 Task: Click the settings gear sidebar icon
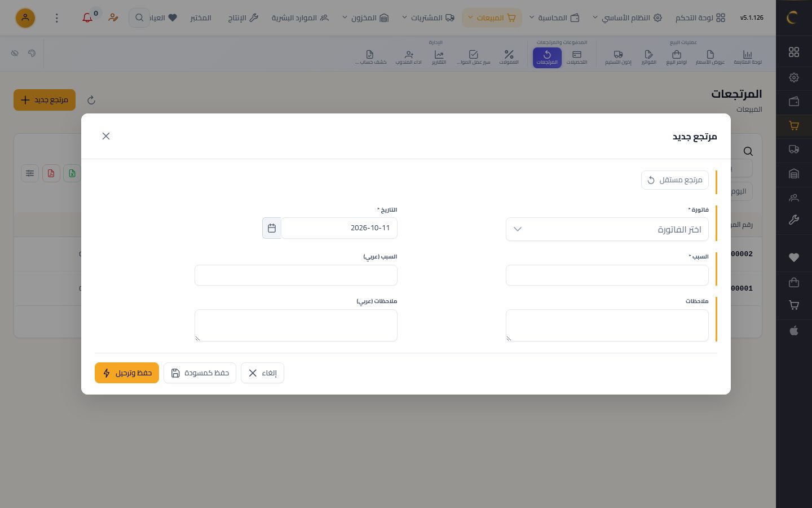click(794, 77)
